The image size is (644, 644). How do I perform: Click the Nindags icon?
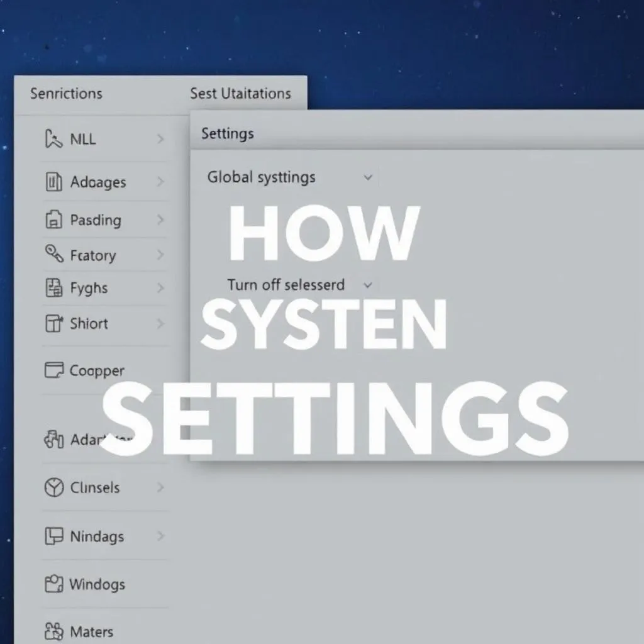[x=54, y=536]
